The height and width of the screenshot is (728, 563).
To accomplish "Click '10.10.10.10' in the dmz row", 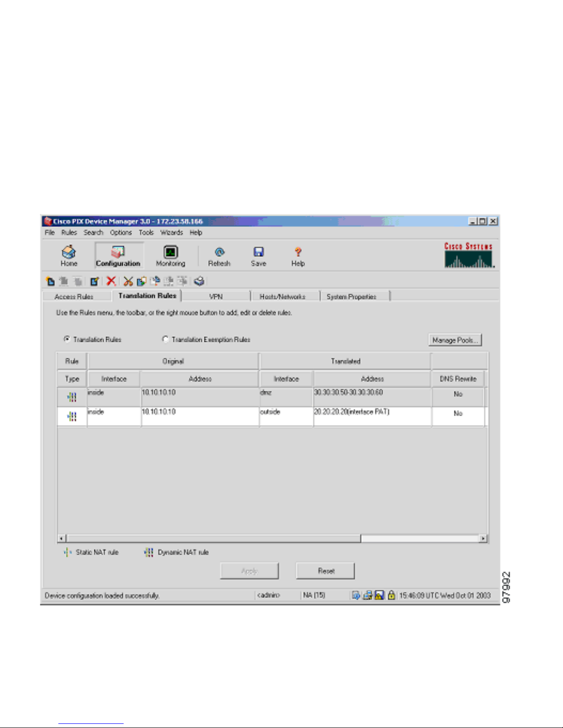I will tap(200, 397).
